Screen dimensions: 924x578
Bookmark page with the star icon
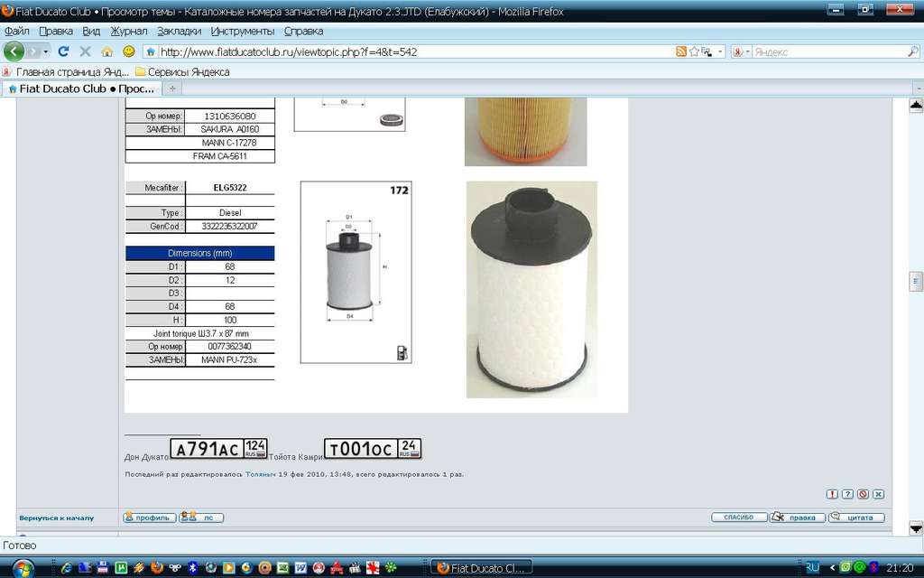point(694,51)
